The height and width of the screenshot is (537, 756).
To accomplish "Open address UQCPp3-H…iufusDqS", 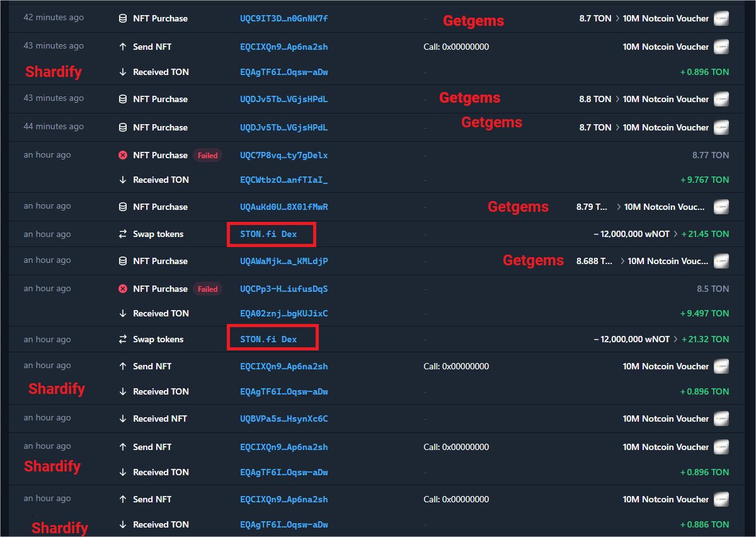I will point(283,289).
